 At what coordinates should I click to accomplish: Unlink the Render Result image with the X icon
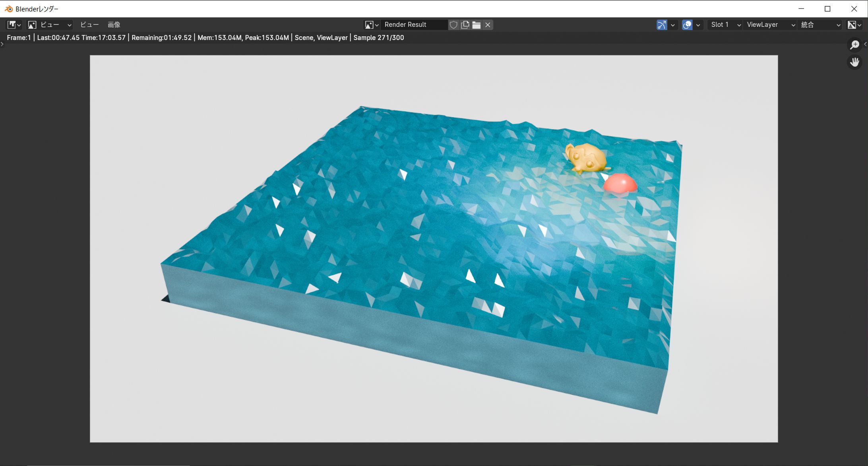point(488,25)
